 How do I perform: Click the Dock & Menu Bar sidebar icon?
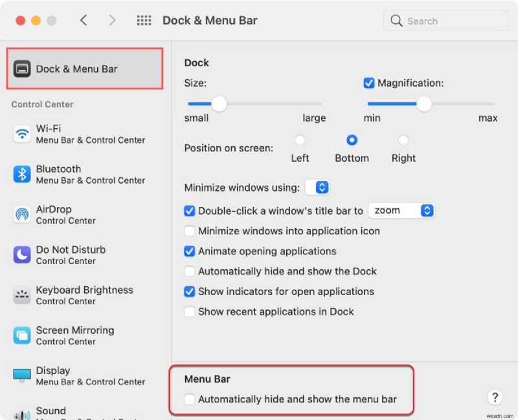click(x=22, y=69)
